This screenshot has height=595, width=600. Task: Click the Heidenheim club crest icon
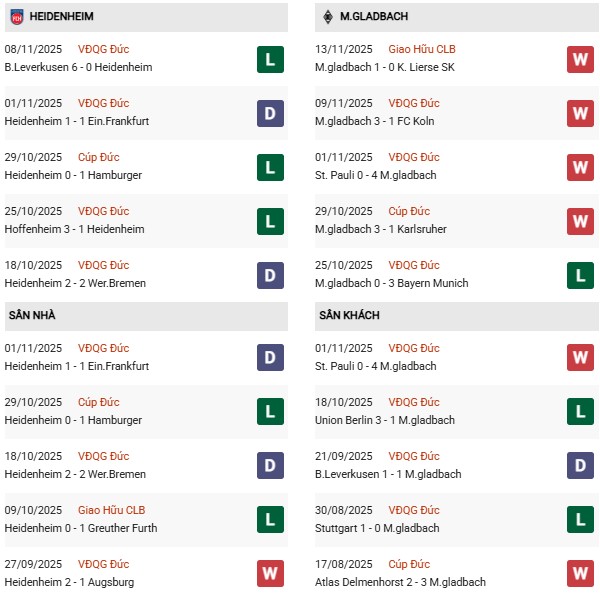[x=14, y=17]
